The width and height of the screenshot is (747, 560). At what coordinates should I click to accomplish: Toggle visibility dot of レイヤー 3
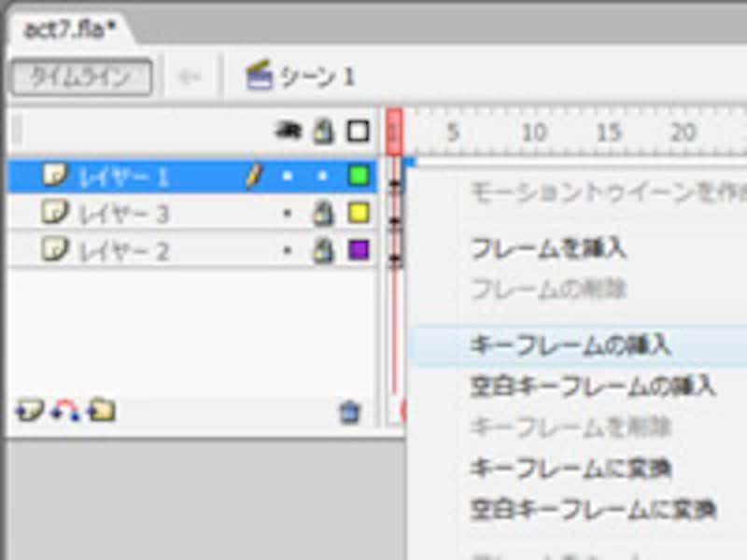(x=288, y=214)
